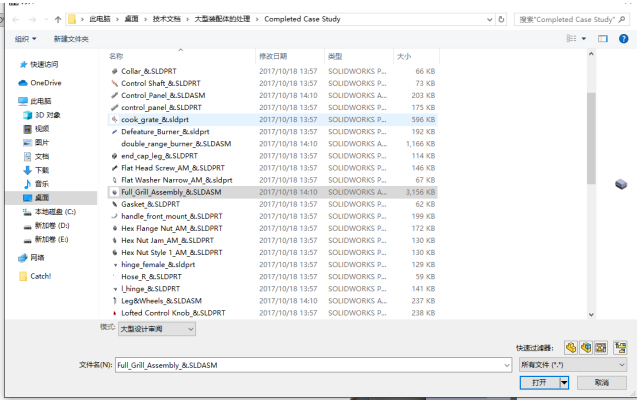This screenshot has height=402, width=642.
Task: Select file cook_grate_&.sldprt
Action: [155, 120]
